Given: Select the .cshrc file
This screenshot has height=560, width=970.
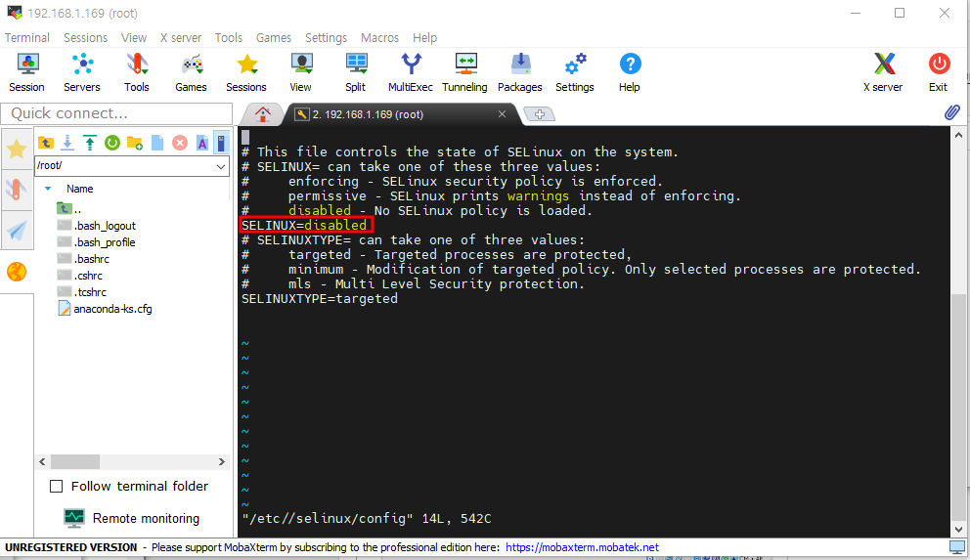Looking at the screenshot, I should tap(80, 276).
